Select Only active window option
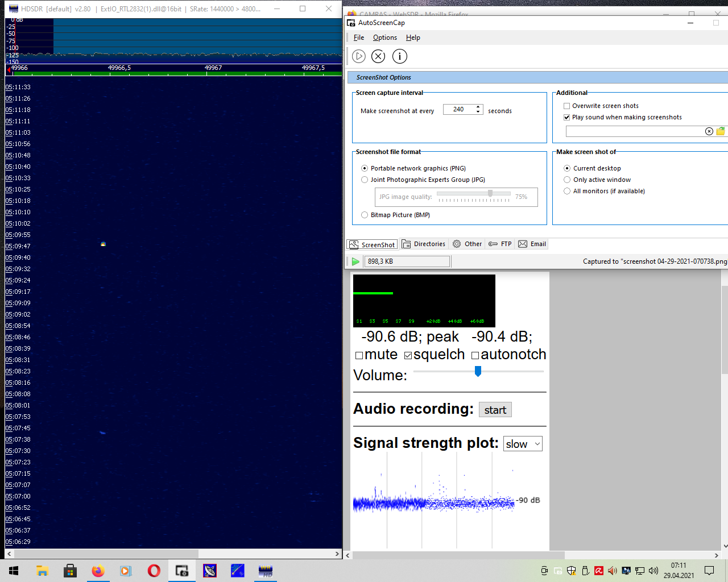This screenshot has width=728, height=582. 567,180
